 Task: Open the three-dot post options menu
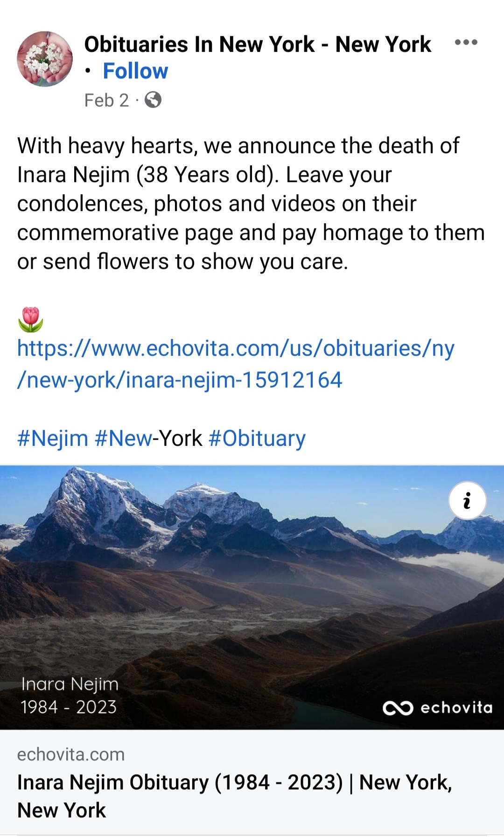click(466, 42)
